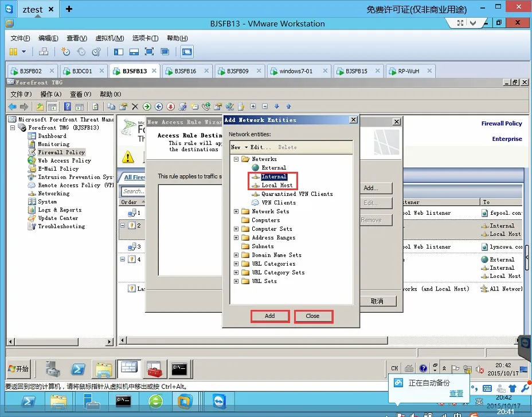Image resolution: width=532 pixels, height=417 pixels.
Task: Open TeamViewer icon in host taskbar
Action: click(219, 402)
